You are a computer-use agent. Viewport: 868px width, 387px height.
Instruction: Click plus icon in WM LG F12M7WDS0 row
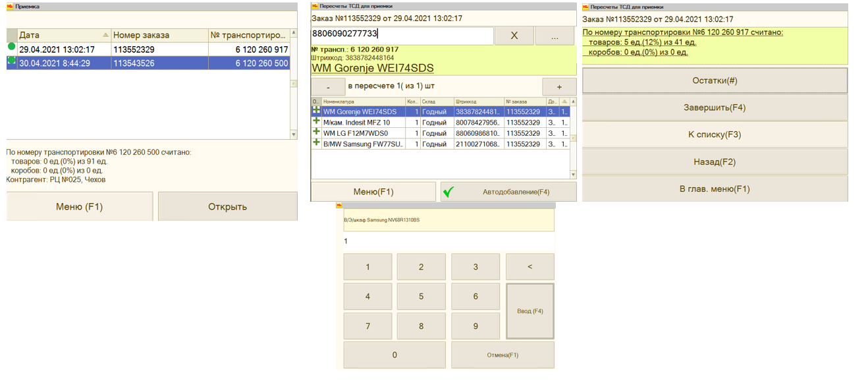click(316, 132)
